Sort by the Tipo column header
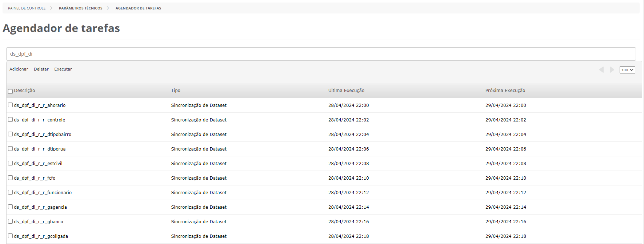This screenshot has height=244, width=644. (176, 91)
